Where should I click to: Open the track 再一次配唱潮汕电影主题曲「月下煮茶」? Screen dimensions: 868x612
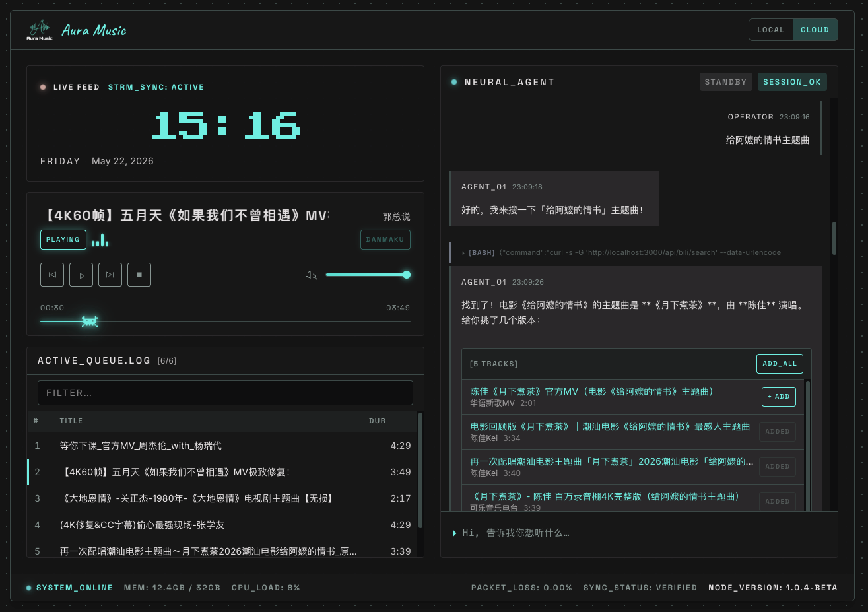coord(612,461)
